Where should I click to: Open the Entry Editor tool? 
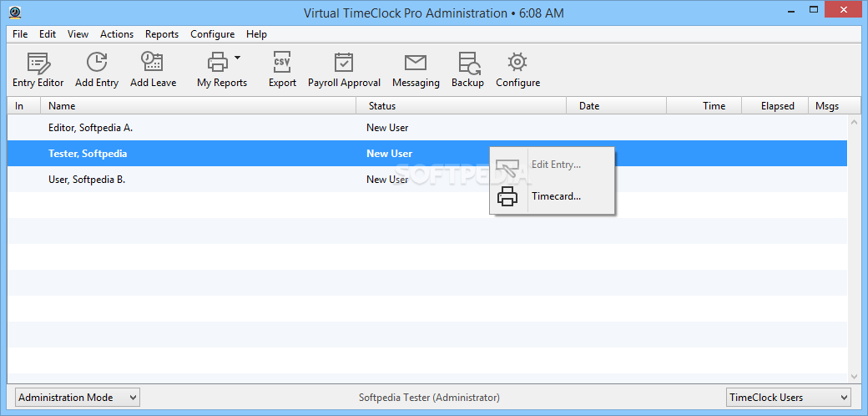click(38, 70)
